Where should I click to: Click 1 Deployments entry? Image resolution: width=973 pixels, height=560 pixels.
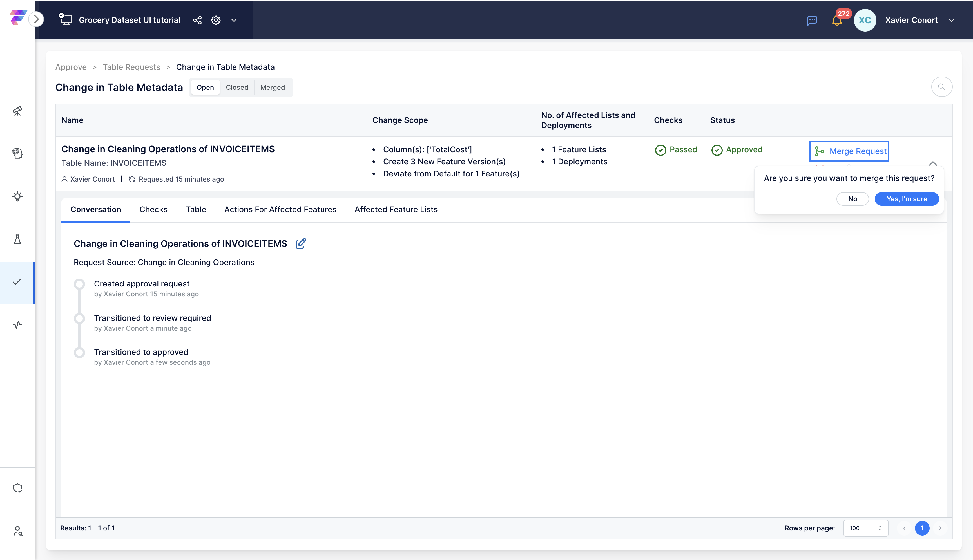point(579,162)
